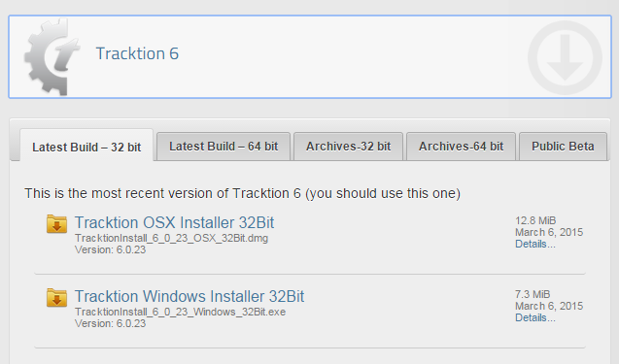Screen dimensions: 619x364
Task: Click the most recent version description text
Action: pos(242,193)
